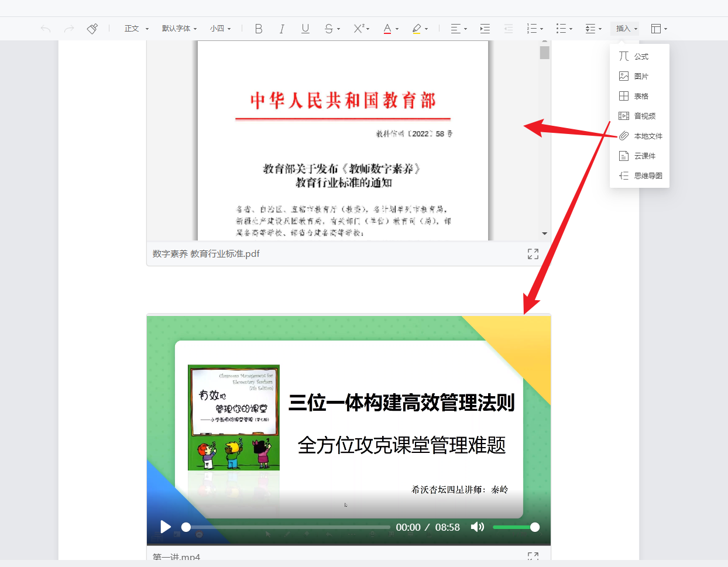Click the text alignment icon

(x=456, y=29)
